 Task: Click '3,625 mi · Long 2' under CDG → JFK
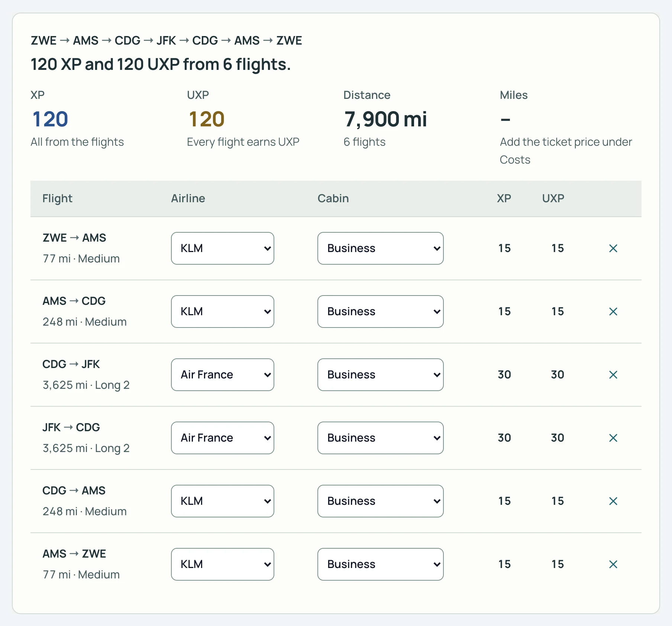(86, 385)
